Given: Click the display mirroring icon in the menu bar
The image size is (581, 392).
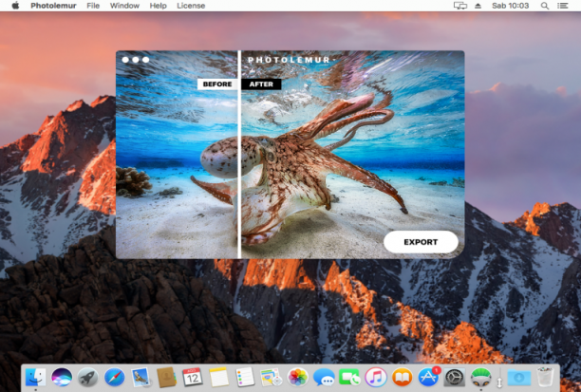Looking at the screenshot, I should click(460, 6).
